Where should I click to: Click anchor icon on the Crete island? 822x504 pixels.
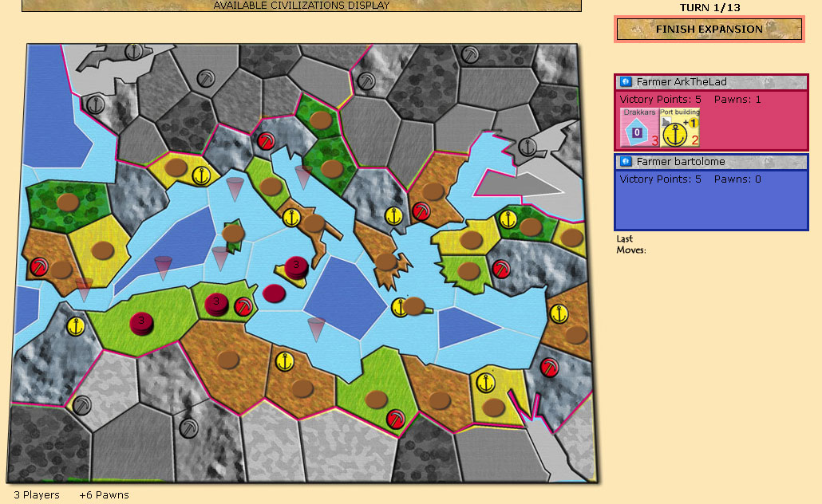[400, 306]
